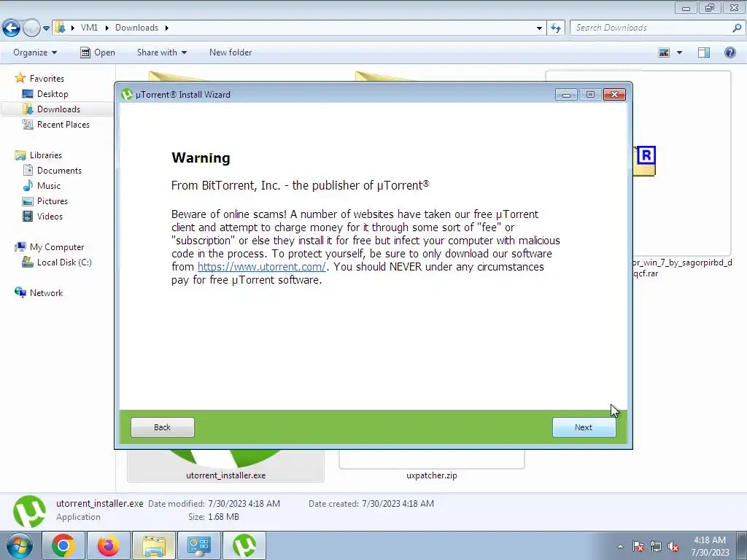The width and height of the screenshot is (747, 560).
Task: Select Libraries in navigation pane
Action: pos(46,155)
